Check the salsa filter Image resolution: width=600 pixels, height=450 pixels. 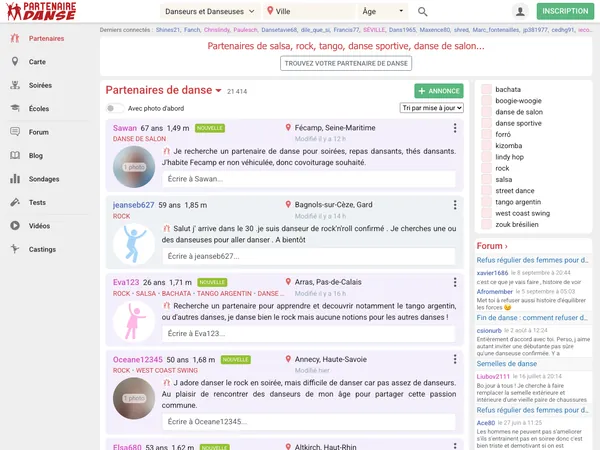tap(486, 179)
